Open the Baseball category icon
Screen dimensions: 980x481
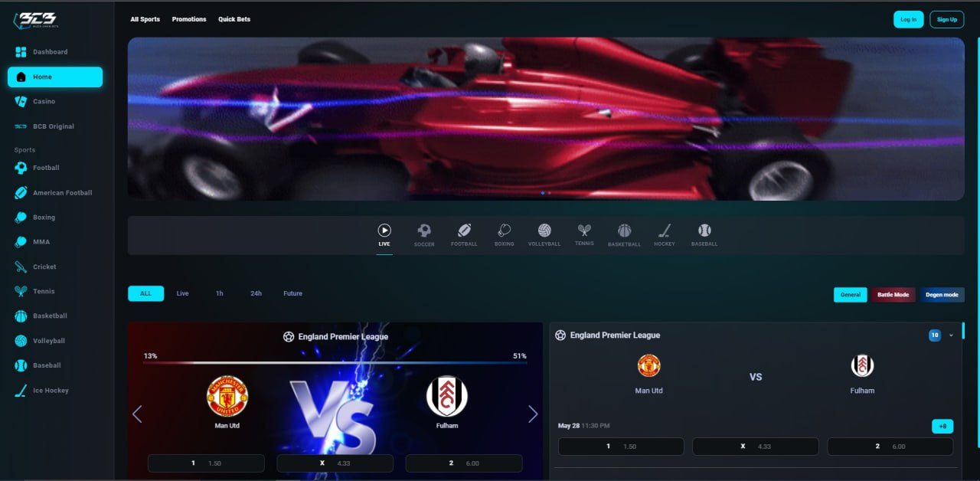tap(704, 230)
